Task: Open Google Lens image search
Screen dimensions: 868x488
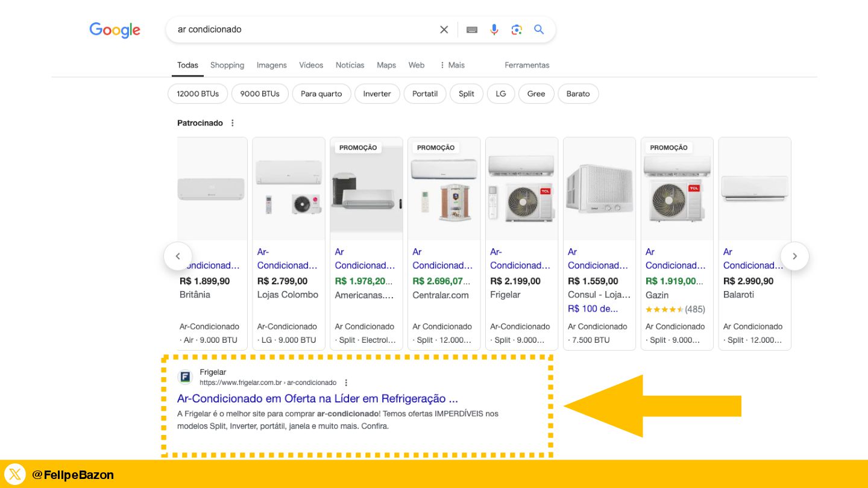Action: 517,30
